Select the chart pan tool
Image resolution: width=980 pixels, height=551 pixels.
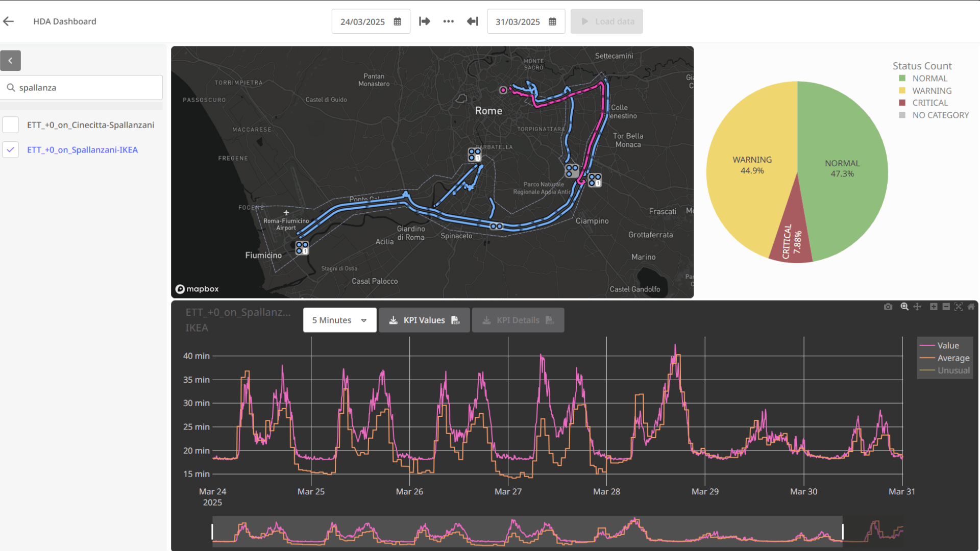pyautogui.click(x=917, y=307)
